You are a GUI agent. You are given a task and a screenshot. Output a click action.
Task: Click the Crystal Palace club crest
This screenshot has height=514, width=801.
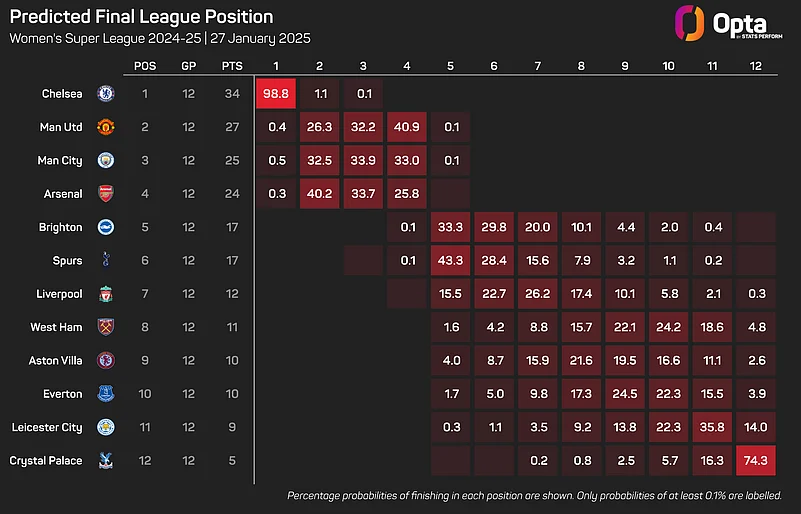(x=105, y=461)
